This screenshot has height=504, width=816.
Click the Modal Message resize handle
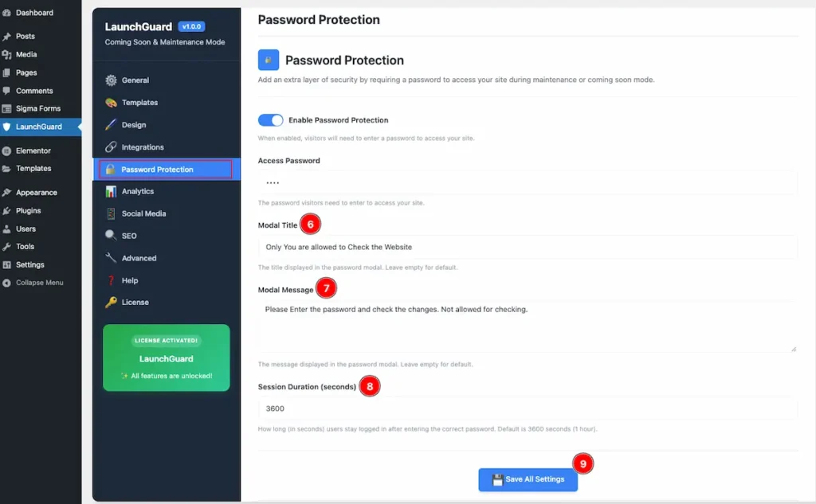pos(794,349)
